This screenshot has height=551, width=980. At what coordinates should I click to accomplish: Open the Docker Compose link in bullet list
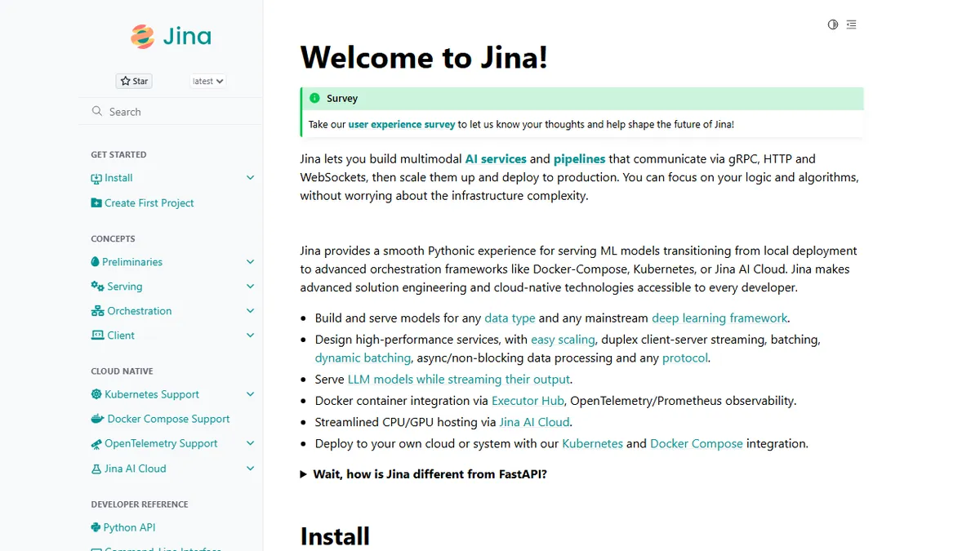[697, 443]
